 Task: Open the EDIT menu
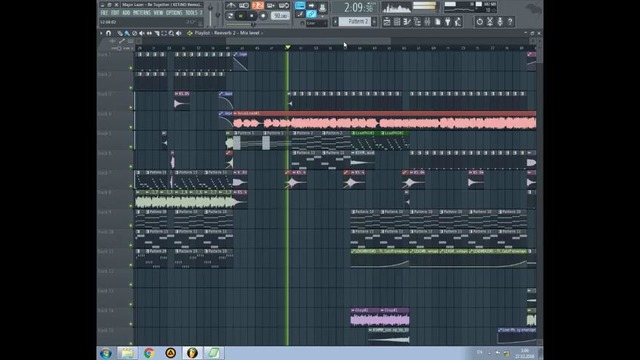click(115, 13)
